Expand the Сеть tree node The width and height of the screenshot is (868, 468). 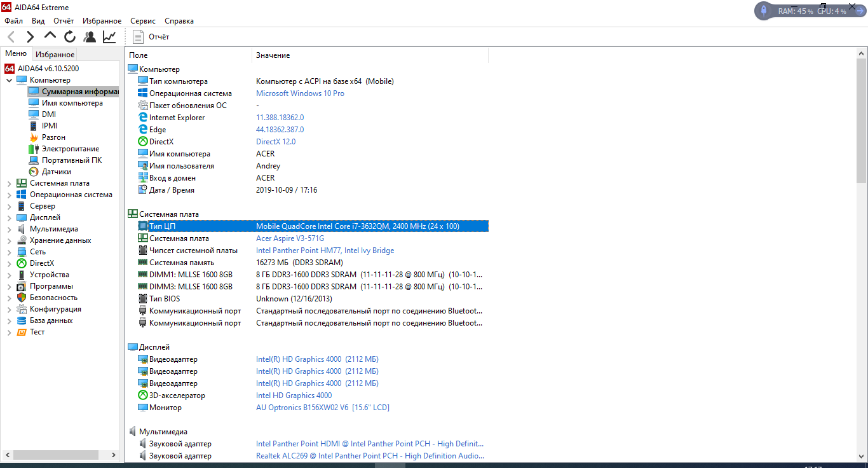coord(9,252)
